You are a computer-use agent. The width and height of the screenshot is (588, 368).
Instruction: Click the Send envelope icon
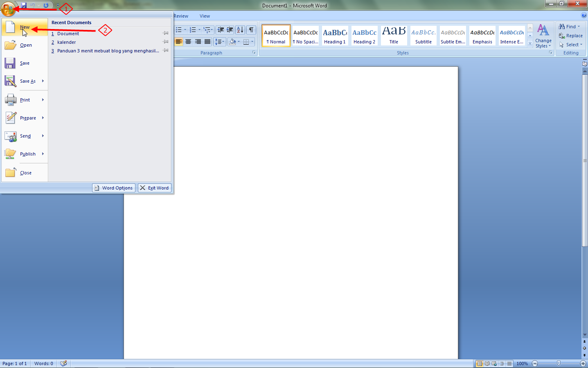click(x=11, y=136)
